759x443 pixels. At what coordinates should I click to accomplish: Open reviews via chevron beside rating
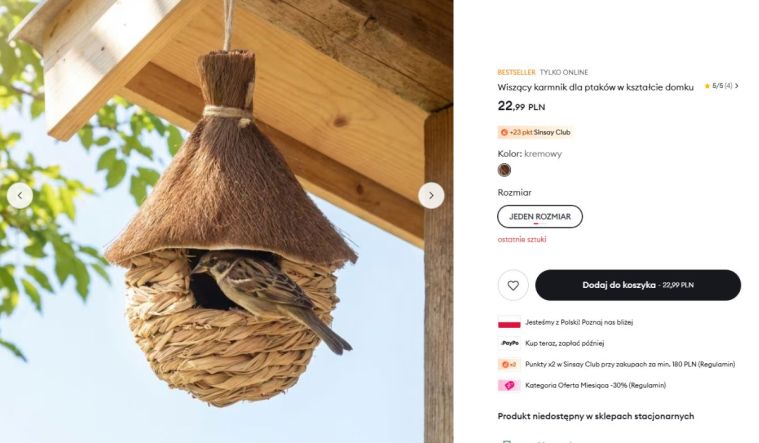(737, 86)
